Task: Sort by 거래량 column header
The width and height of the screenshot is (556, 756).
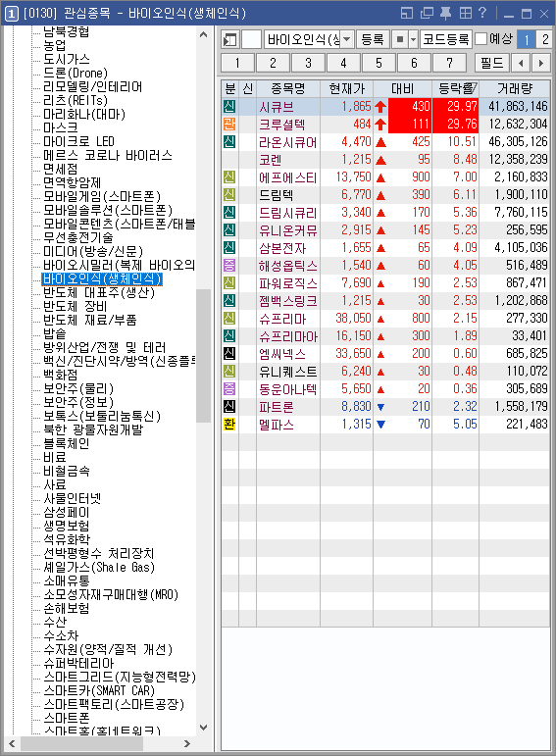Action: (x=515, y=88)
